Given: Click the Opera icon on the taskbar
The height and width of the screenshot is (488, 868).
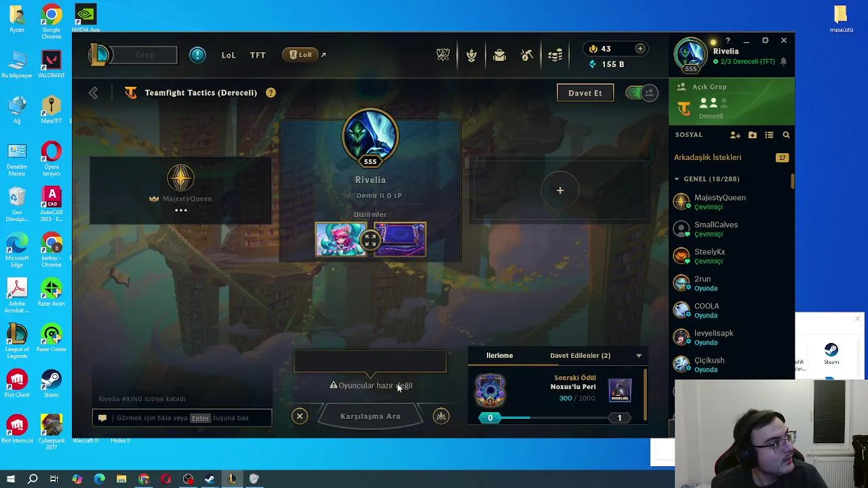Looking at the screenshot, I should [165, 479].
